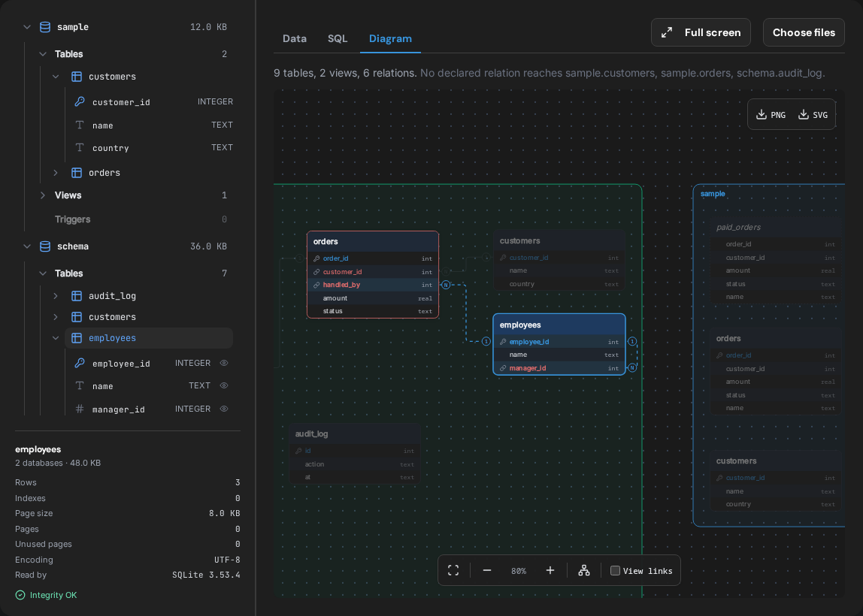
Task: Click the orders table header in diagram
Action: (x=373, y=241)
